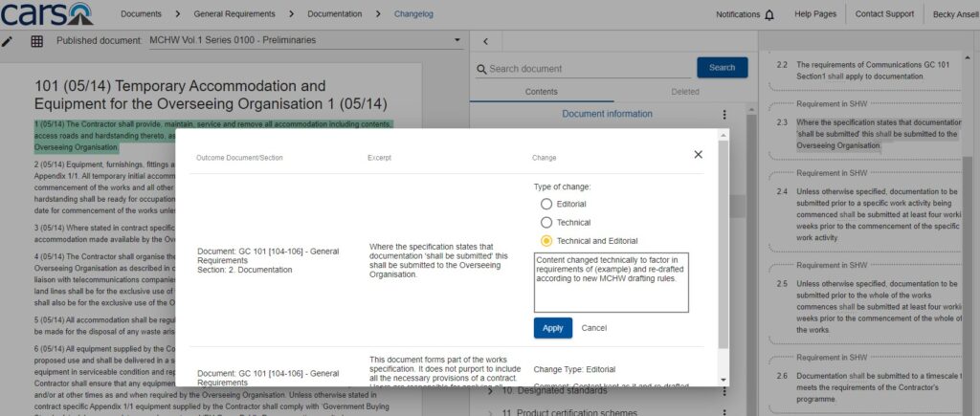Open Document information three-dot menu
Screen dimensions: 980x416
tap(724, 115)
